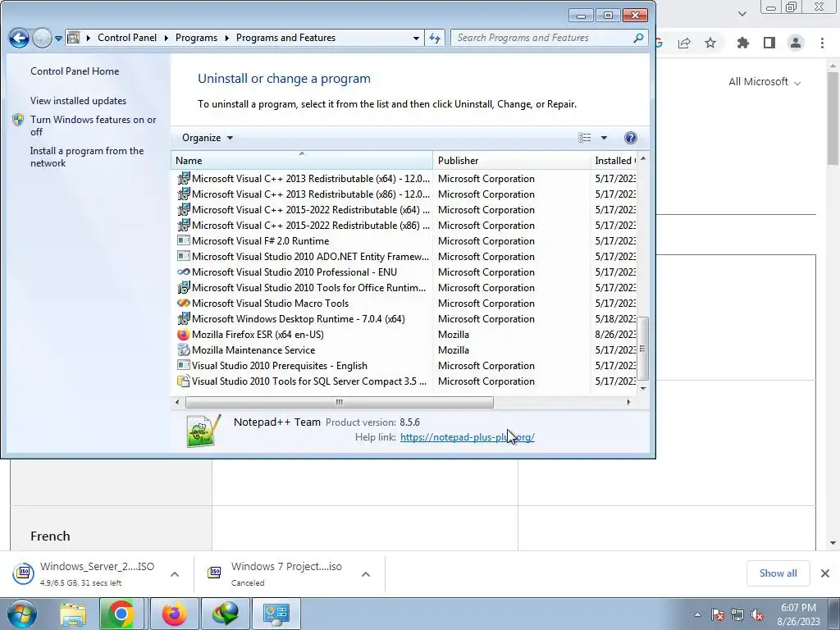The image size is (840, 630).
Task: Click the search magnifier icon
Action: click(638, 38)
